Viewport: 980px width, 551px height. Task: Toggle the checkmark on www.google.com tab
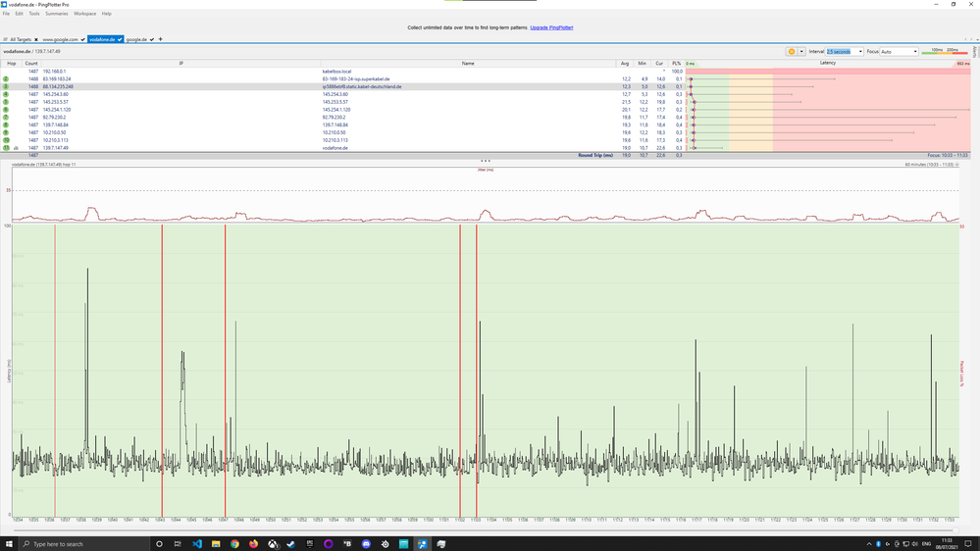[x=82, y=39]
